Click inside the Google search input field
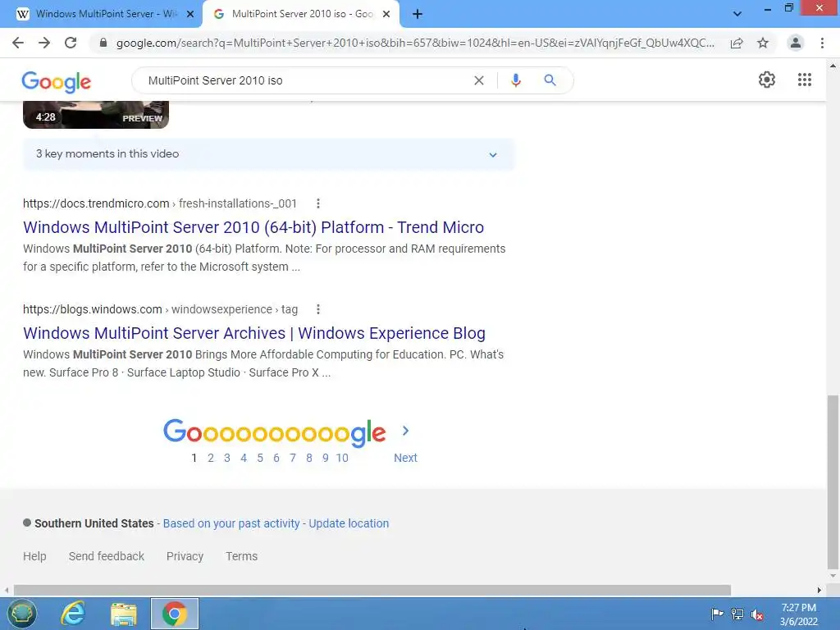Viewport: 840px width, 630px height. [x=305, y=80]
